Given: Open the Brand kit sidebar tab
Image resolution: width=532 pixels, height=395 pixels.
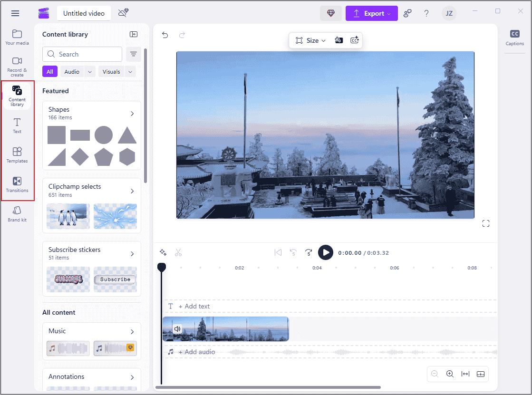Looking at the screenshot, I should point(17,214).
